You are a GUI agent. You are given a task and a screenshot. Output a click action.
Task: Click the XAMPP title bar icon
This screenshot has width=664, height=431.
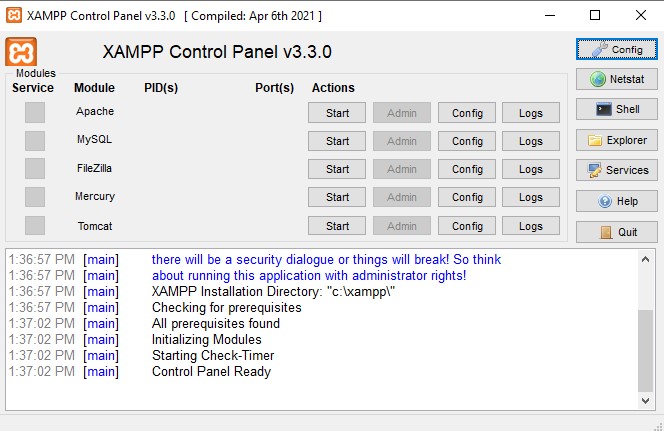pyautogui.click(x=15, y=15)
